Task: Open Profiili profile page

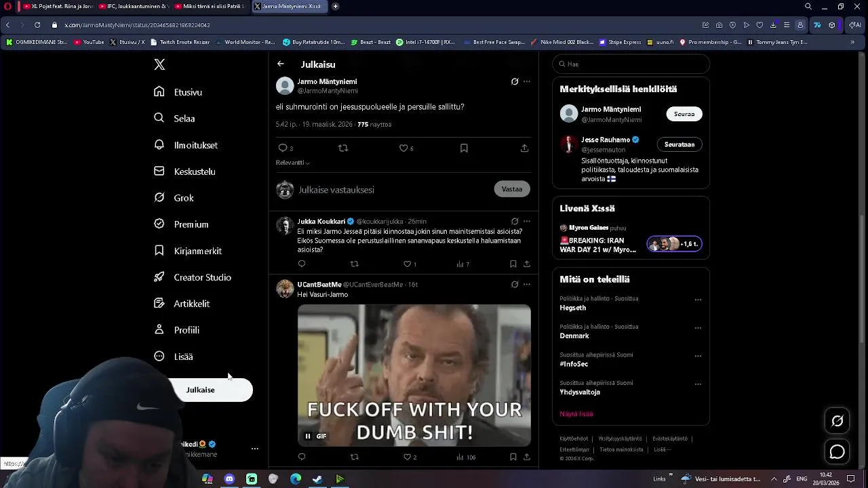Action: coord(176,330)
